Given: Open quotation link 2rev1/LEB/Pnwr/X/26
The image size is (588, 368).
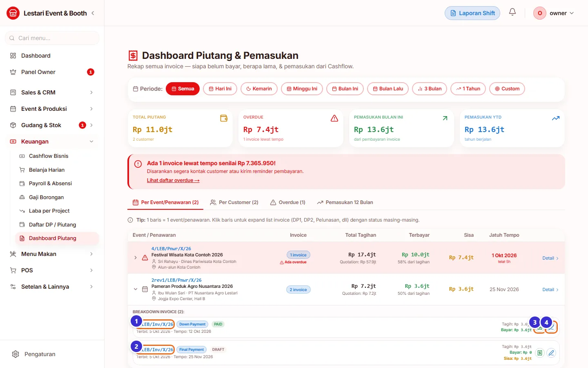Looking at the screenshot, I should (x=176, y=280).
